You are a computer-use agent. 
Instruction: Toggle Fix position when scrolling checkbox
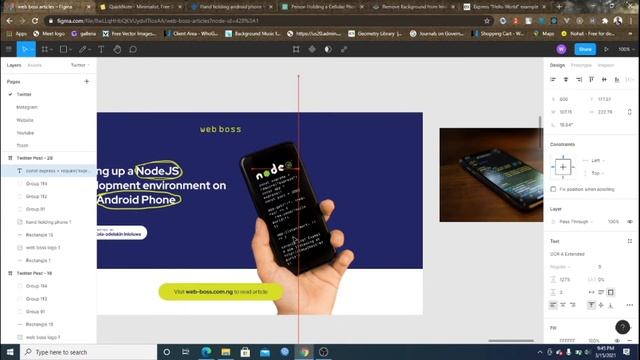tap(553, 189)
